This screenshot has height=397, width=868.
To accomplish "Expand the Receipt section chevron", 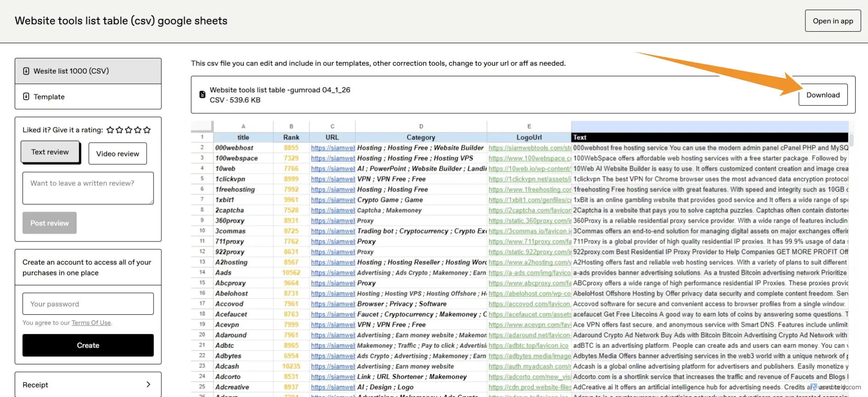I will (148, 385).
